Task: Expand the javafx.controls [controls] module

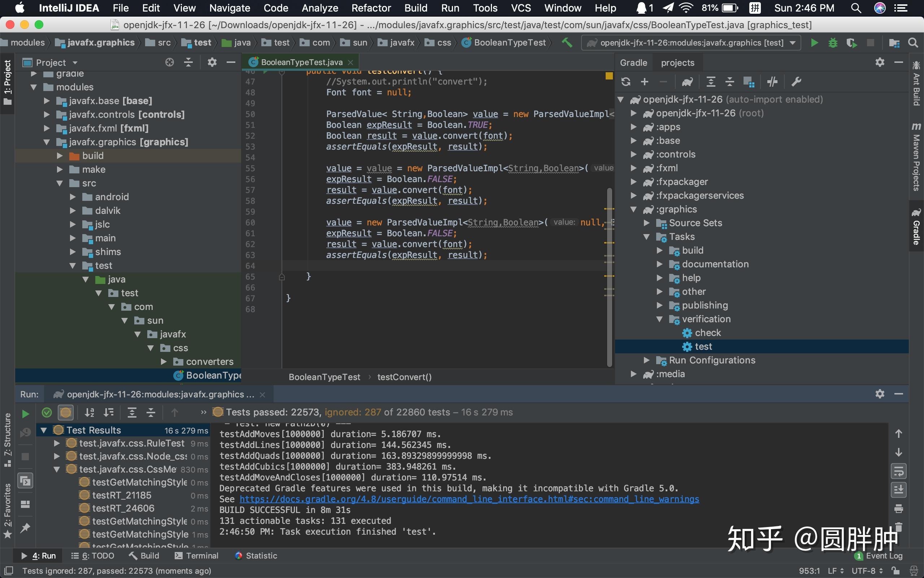Action: coord(47,115)
